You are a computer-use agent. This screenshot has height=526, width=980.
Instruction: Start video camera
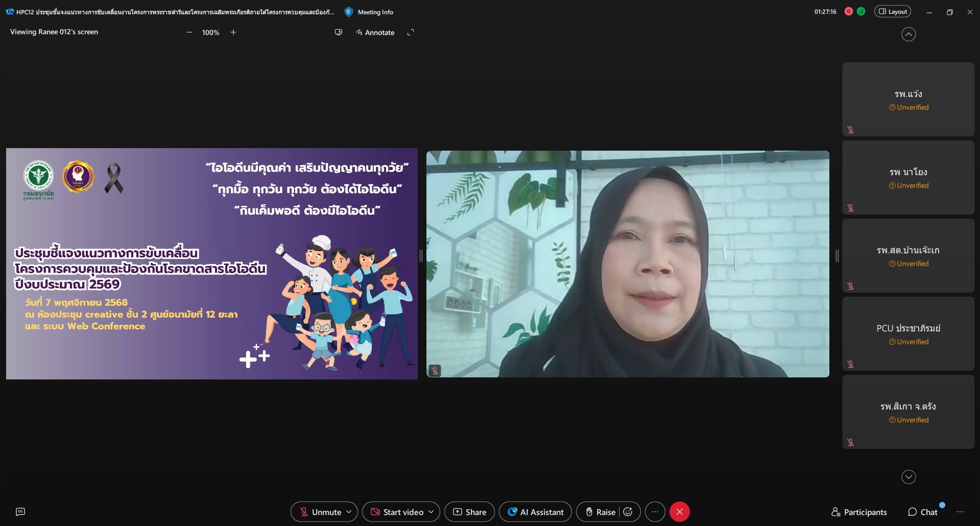[397, 512]
